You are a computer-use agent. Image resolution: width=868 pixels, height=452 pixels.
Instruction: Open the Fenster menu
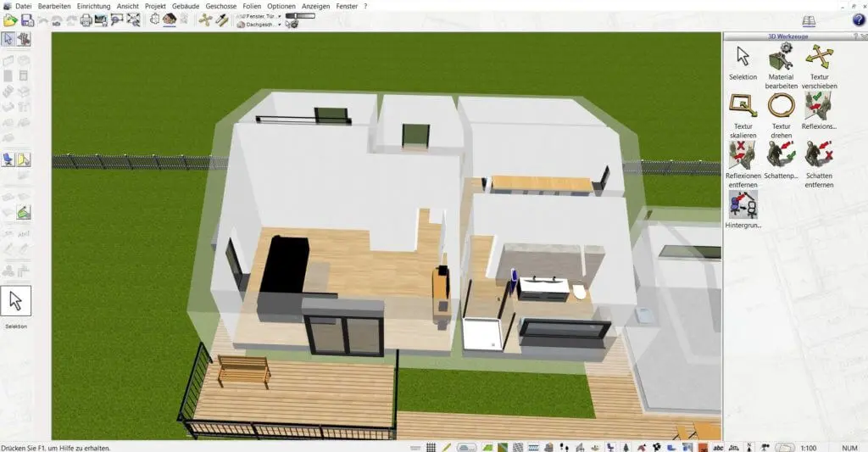tap(347, 6)
